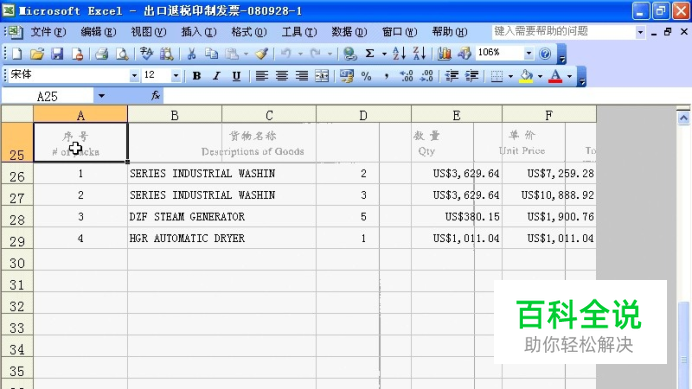Expand the Name Box dropdown arrow

[102, 96]
